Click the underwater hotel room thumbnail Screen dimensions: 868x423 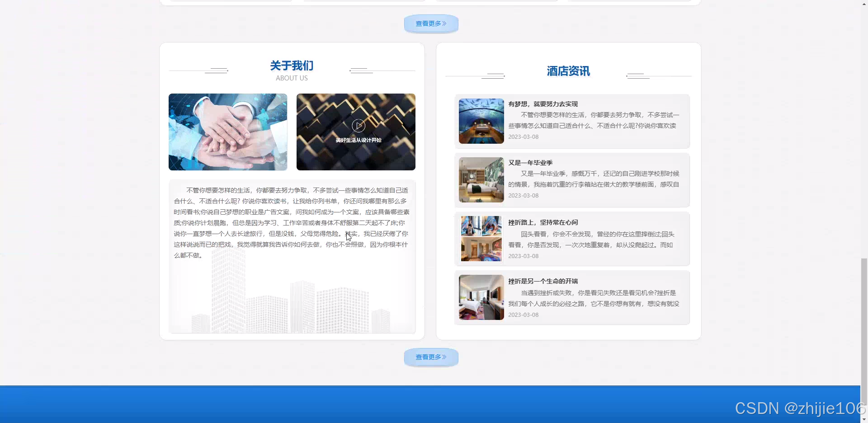pyautogui.click(x=481, y=121)
